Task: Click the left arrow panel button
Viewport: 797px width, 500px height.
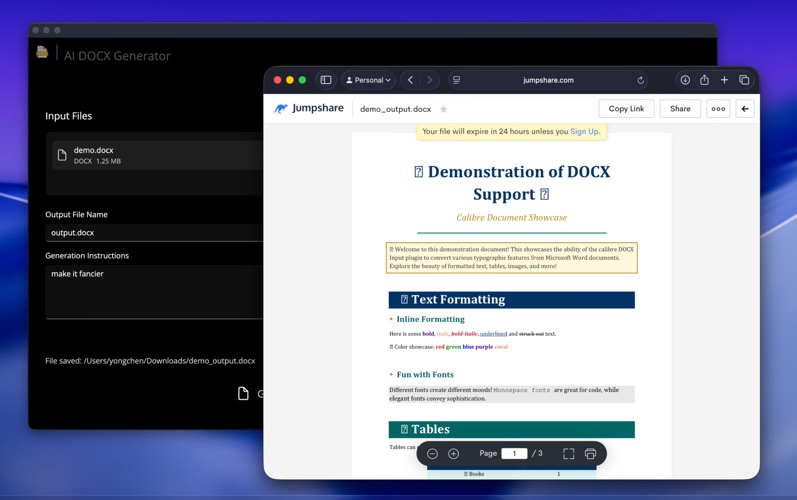Action: click(745, 109)
